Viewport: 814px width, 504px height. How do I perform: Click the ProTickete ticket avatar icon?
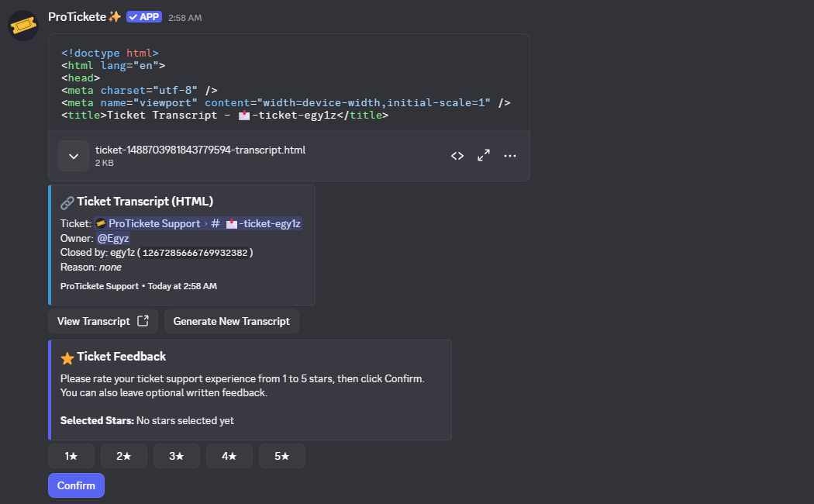point(23,26)
